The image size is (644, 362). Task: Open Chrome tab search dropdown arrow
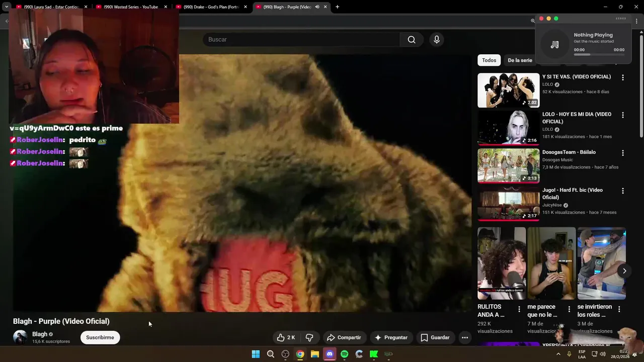tap(7, 7)
